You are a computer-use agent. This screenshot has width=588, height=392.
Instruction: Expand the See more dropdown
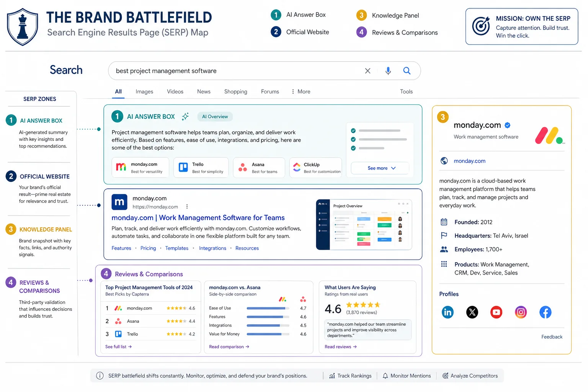pos(380,168)
